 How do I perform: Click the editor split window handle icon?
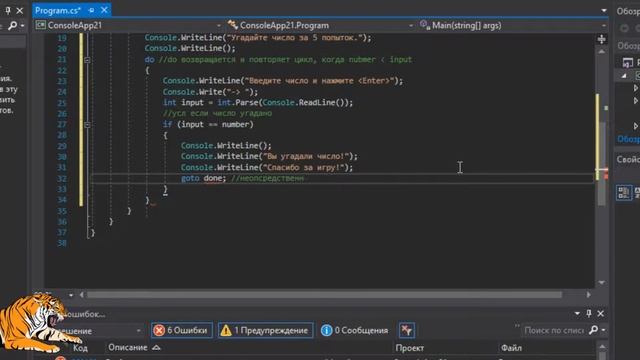click(602, 39)
